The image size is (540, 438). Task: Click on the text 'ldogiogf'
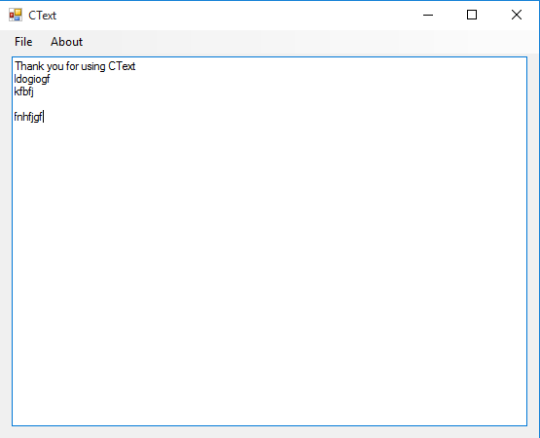point(32,79)
